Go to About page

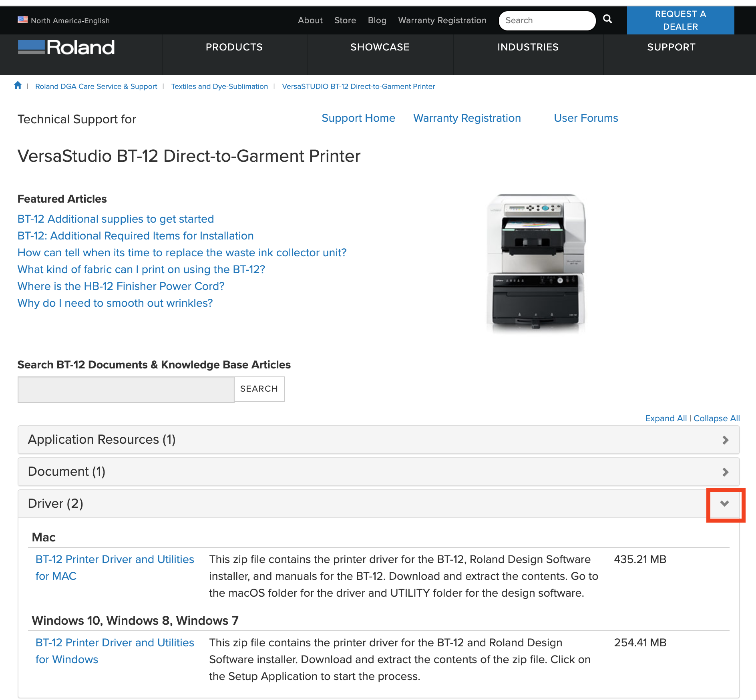point(310,20)
